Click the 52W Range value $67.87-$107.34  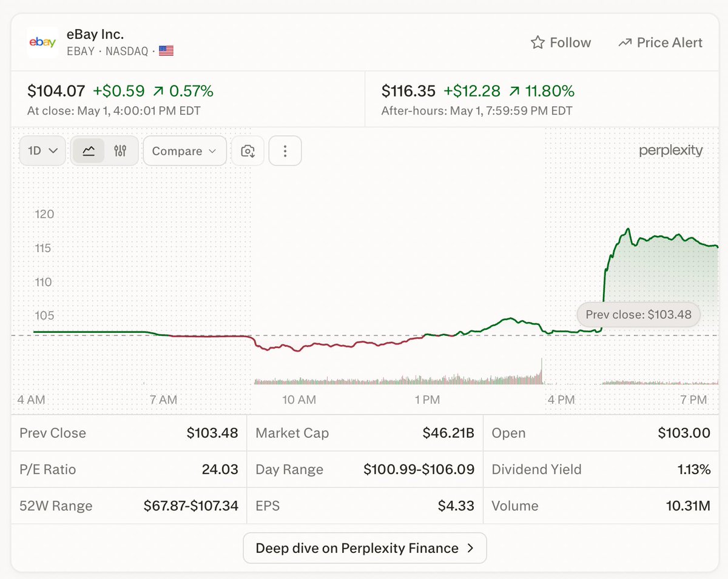[191, 506]
